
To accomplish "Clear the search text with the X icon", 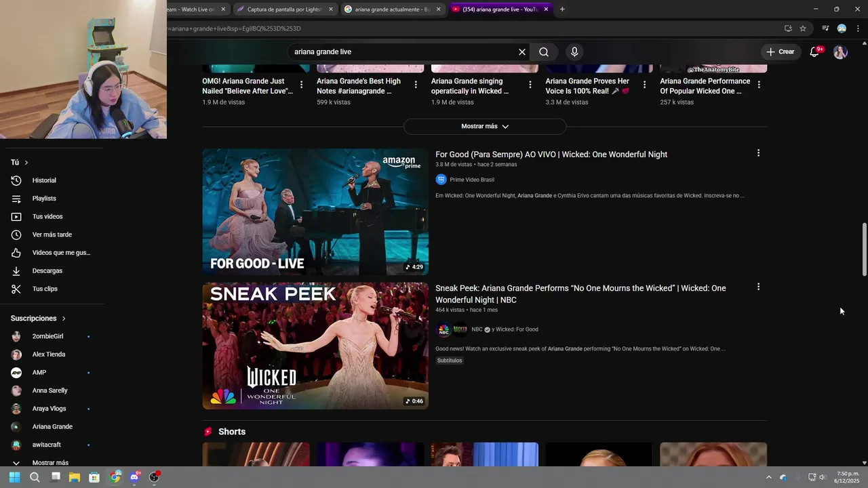I will [522, 52].
